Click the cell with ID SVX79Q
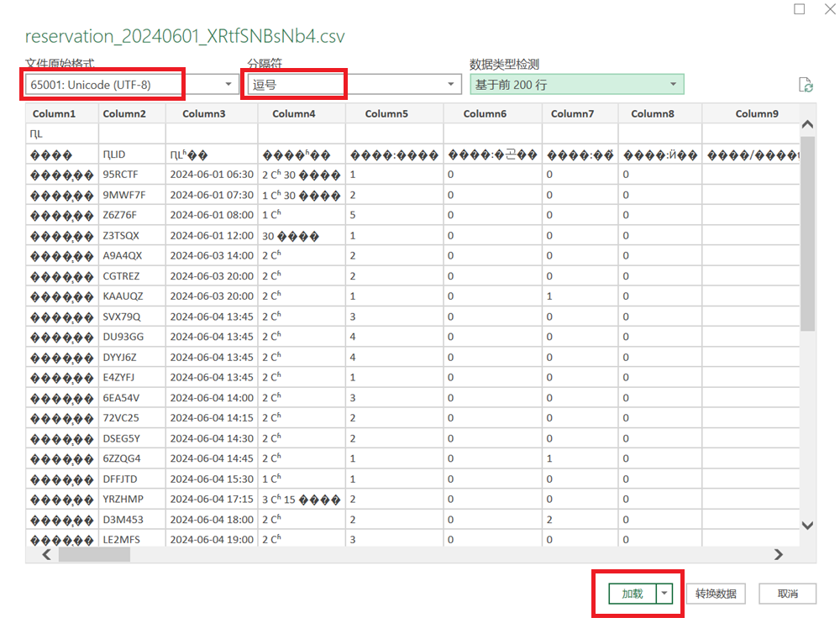 coord(132,317)
